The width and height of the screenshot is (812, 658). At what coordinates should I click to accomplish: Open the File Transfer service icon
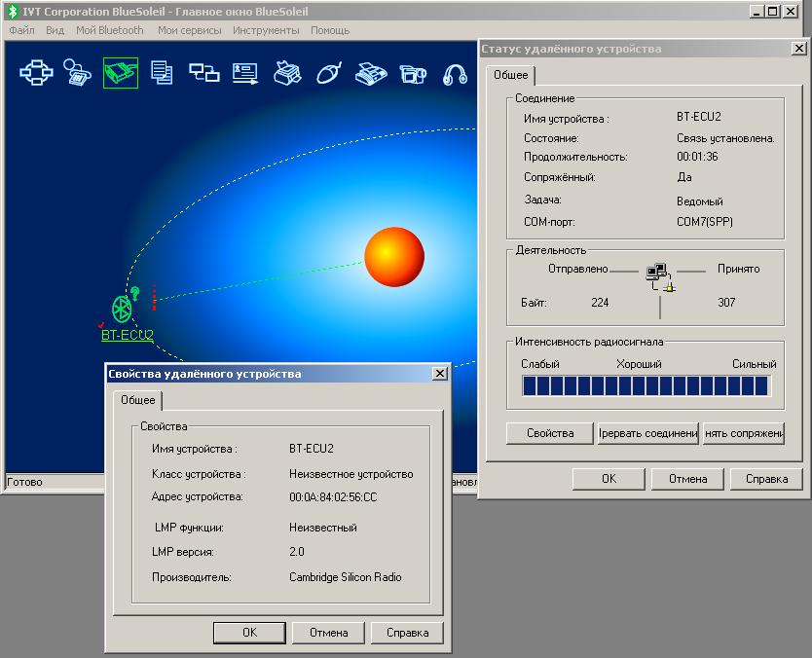tap(162, 72)
